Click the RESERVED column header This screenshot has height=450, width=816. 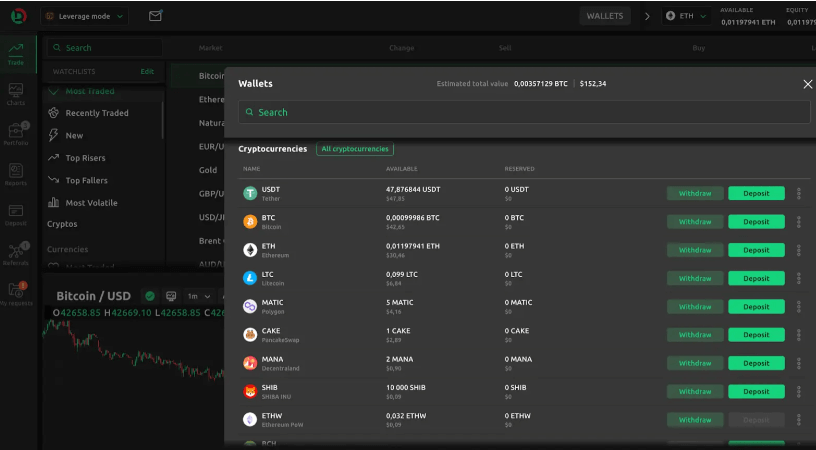pyautogui.click(x=519, y=169)
